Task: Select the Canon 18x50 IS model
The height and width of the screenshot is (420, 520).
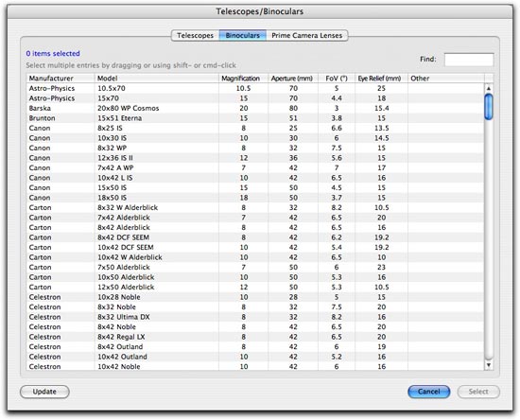Action: coord(112,198)
